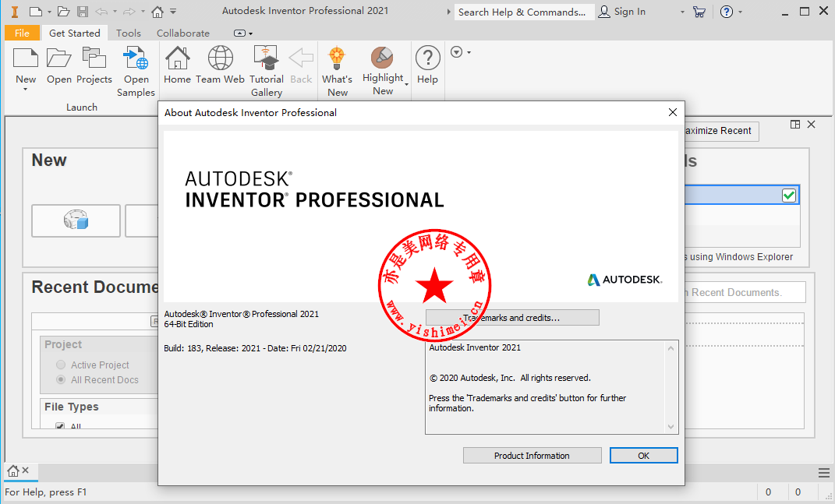Click the Search Help & Commands field

(525, 12)
